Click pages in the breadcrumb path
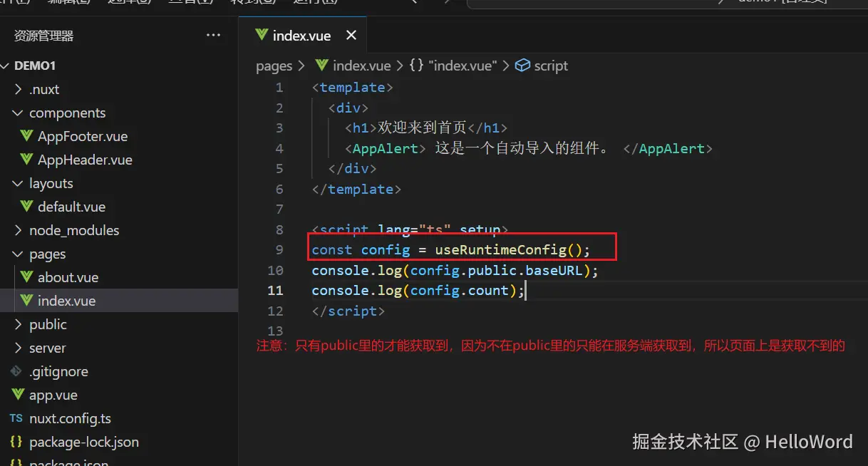Screen dimensions: 868x466 point(274,66)
